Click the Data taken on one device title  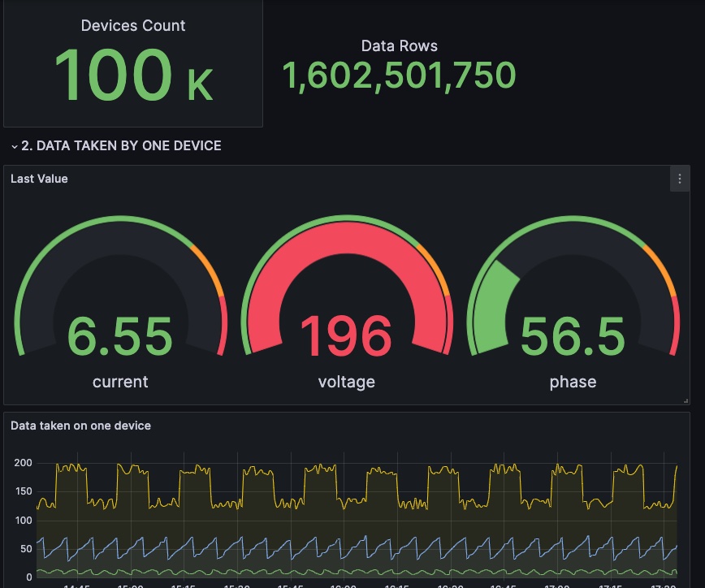[80, 426]
